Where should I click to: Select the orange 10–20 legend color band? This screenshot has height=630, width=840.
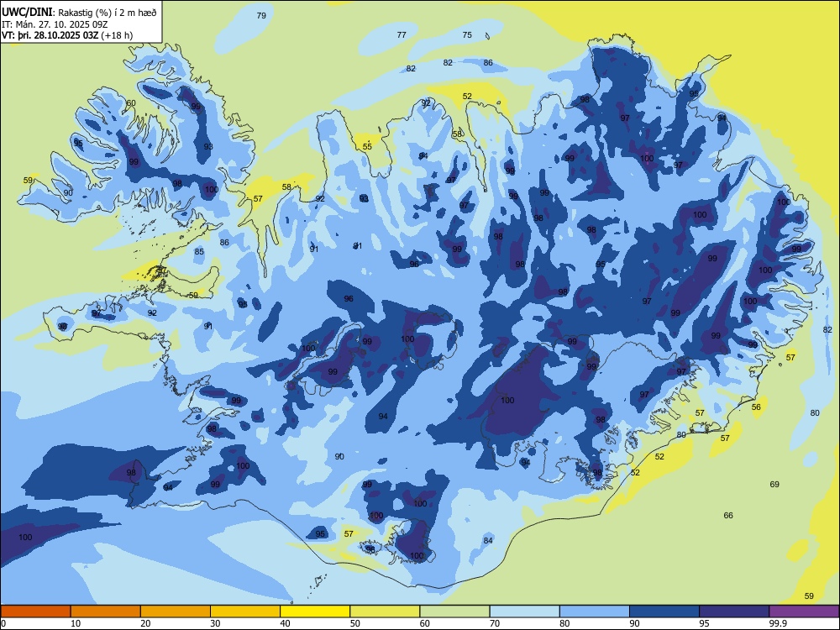point(106,612)
